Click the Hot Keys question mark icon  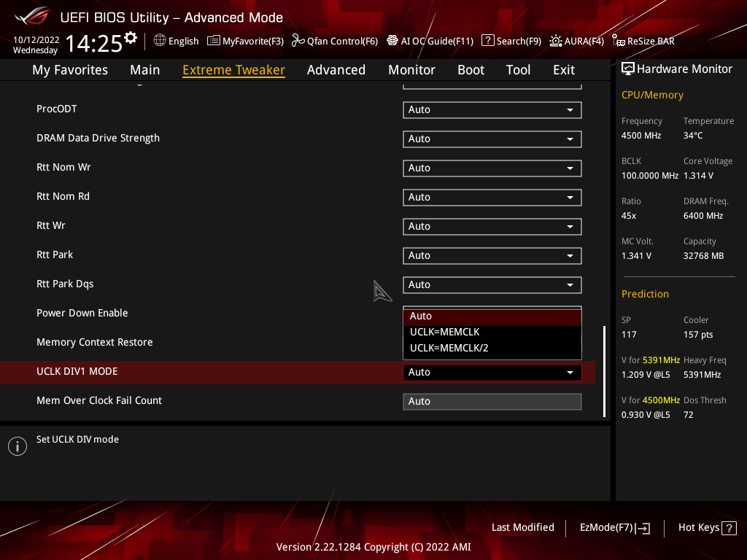tap(729, 528)
